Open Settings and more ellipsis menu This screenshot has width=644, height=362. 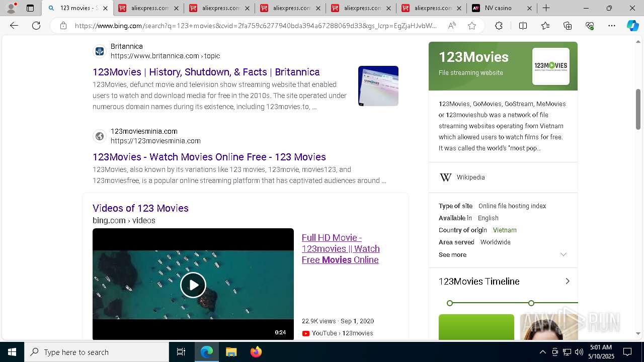[x=612, y=26]
